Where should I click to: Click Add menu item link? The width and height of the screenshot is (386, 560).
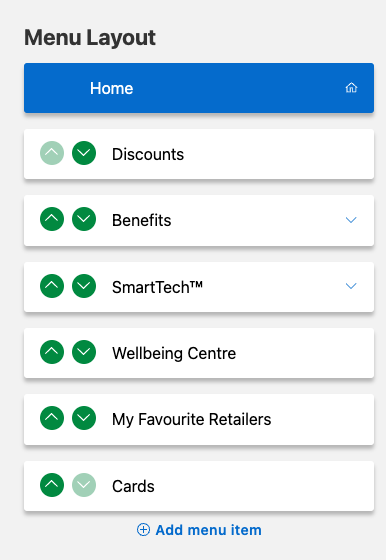tap(199, 530)
